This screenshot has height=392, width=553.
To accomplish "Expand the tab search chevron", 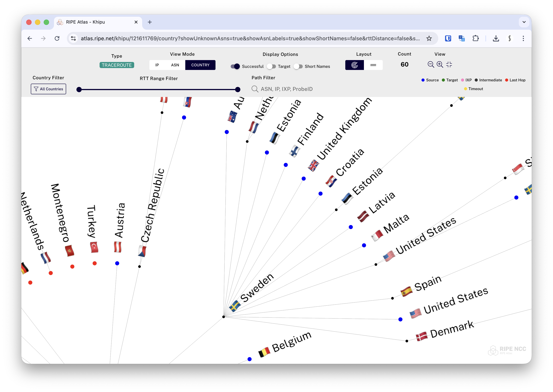I will coord(524,22).
